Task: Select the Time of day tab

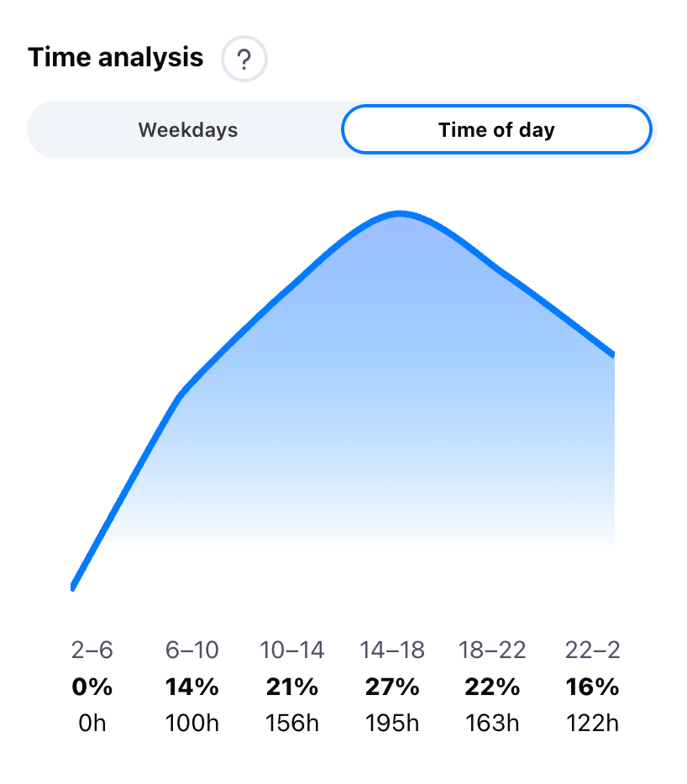Action: point(496,129)
